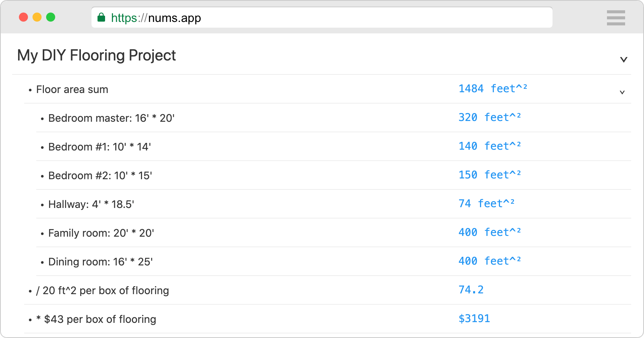Open the hamburger menu in the browser corner
Image resolution: width=644 pixels, height=338 pixels.
(616, 17)
